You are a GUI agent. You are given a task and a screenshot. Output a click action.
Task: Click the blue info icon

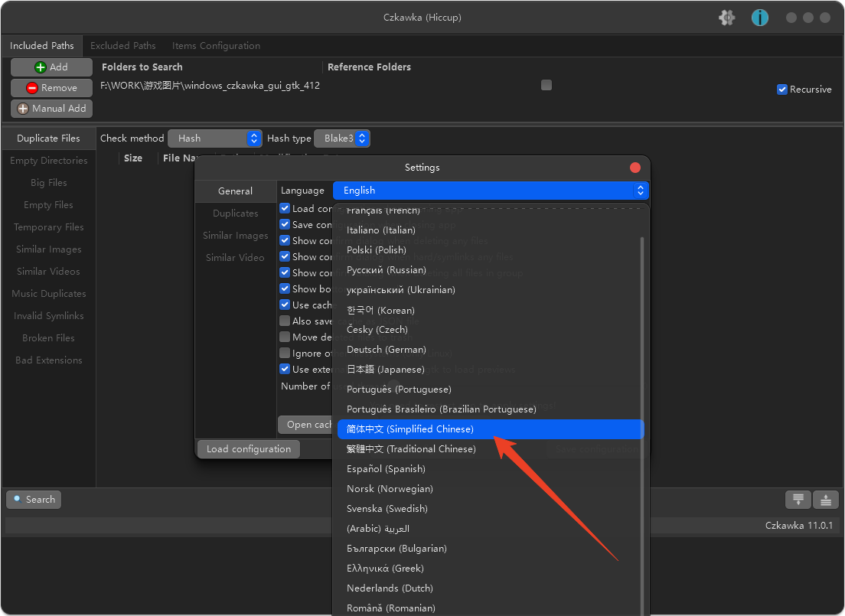759,18
